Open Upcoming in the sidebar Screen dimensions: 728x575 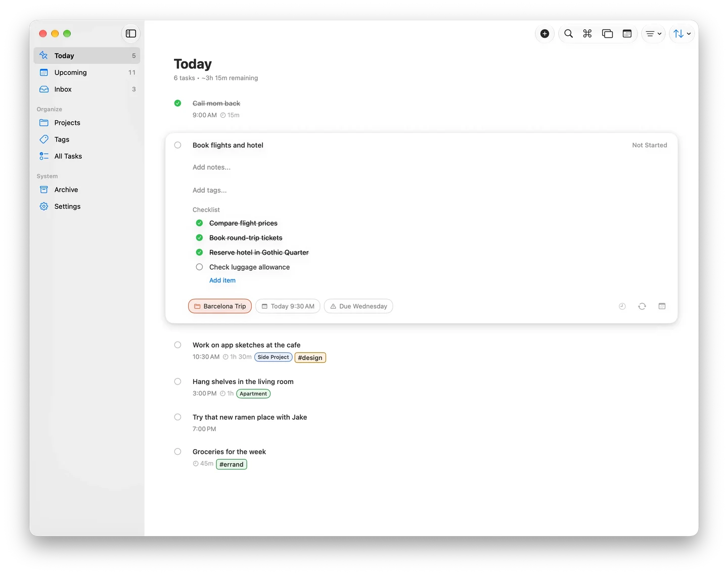coord(87,72)
